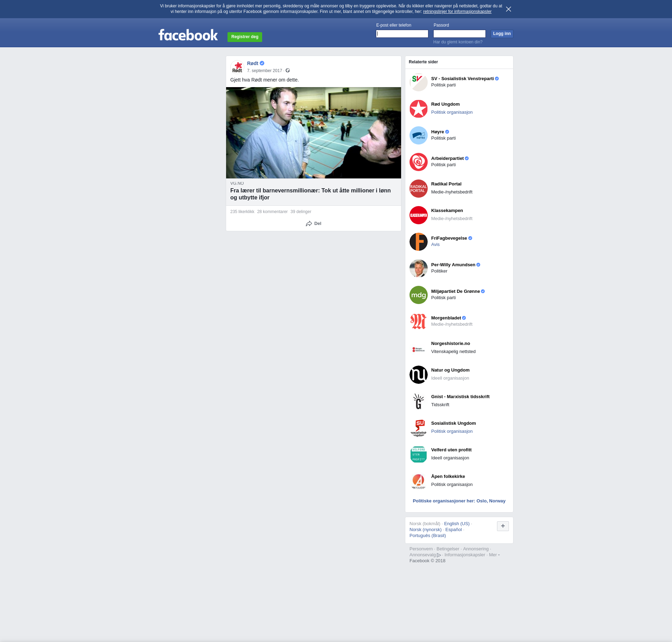Open Informasjonskapsler footer link
This screenshot has height=642, width=672.
point(465,555)
